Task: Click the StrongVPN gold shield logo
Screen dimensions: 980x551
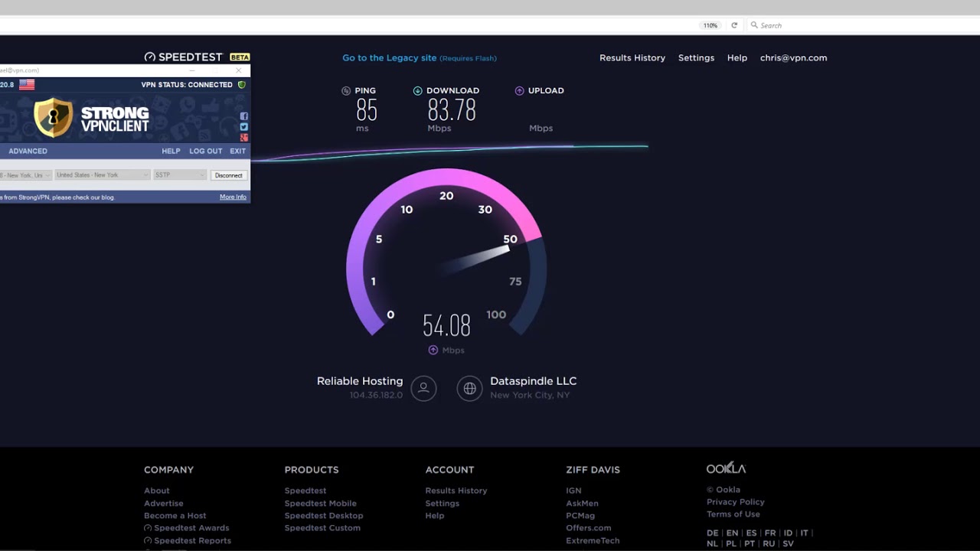Action: click(54, 117)
